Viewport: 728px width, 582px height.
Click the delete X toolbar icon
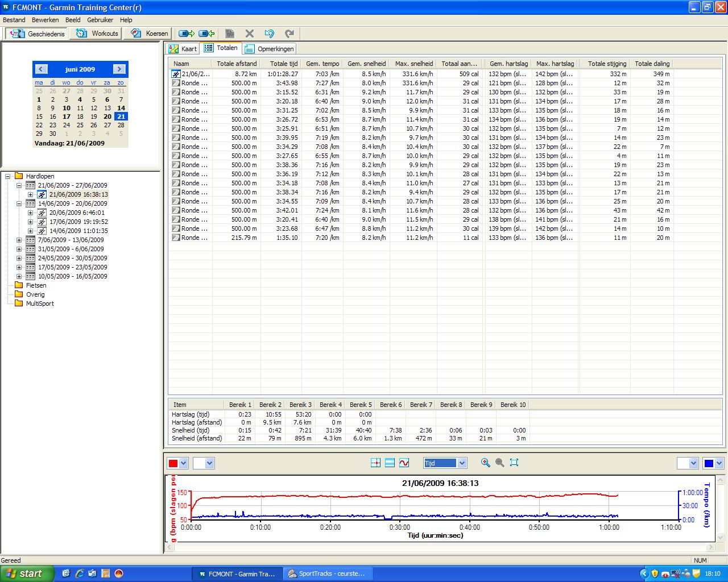tap(249, 34)
